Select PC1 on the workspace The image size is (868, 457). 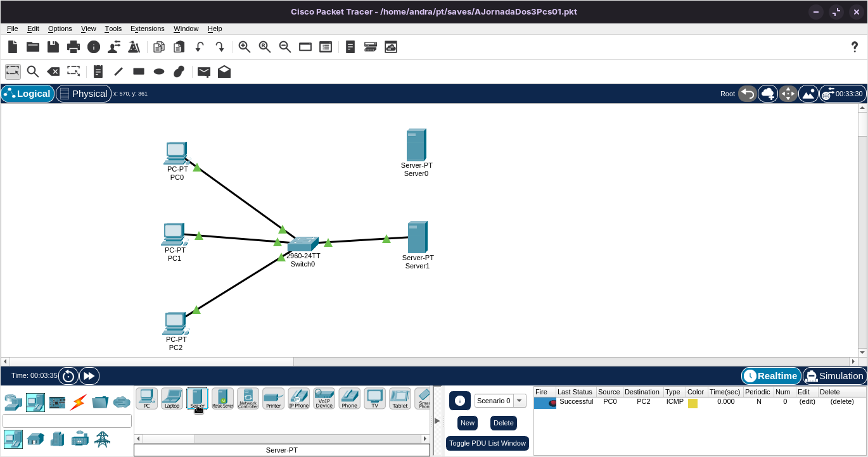click(x=174, y=234)
